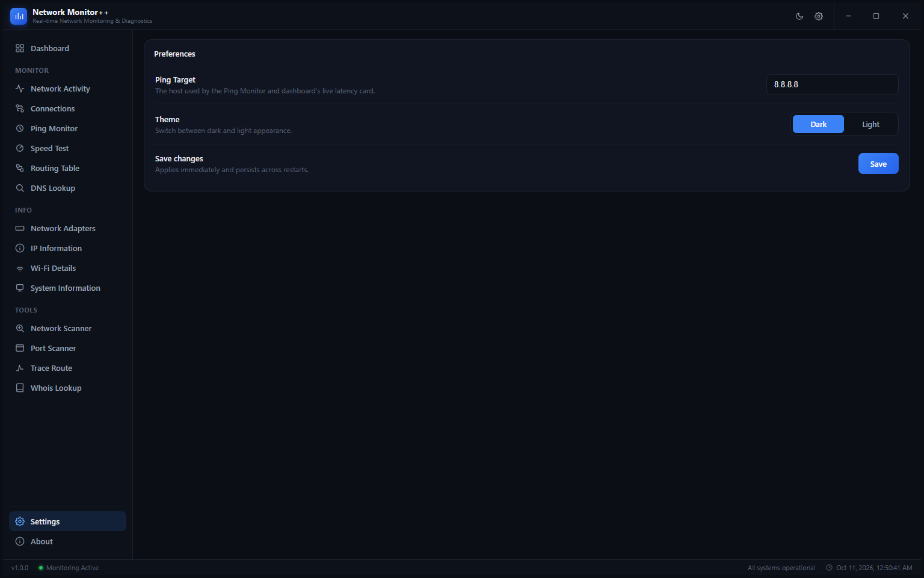Click the Port Scanner window icon
Viewport: 924px width, 578px height.
coord(20,348)
